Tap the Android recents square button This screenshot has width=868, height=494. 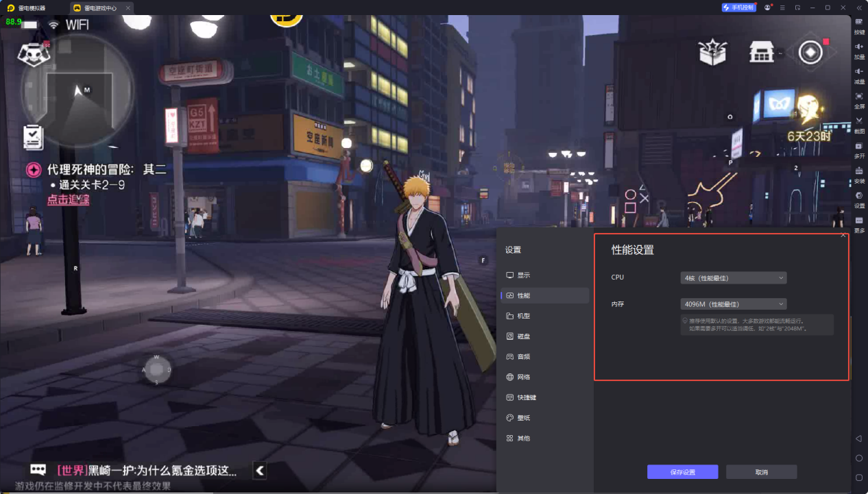(x=858, y=477)
